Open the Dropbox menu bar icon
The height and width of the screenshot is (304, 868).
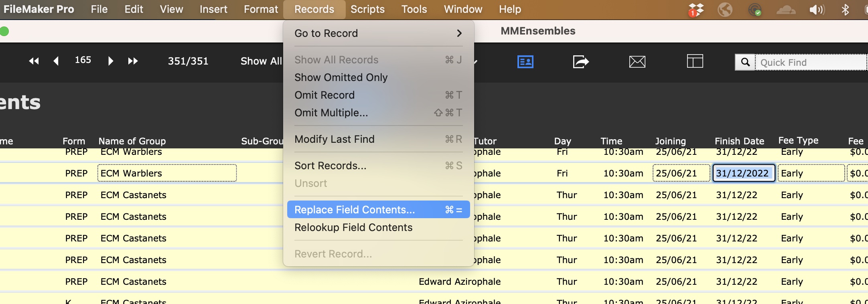[696, 10]
